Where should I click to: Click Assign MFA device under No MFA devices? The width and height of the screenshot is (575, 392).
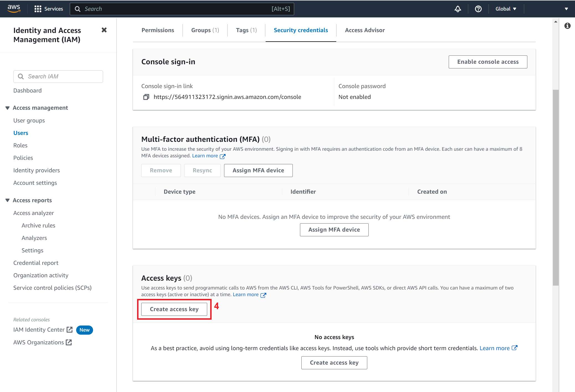click(x=334, y=230)
